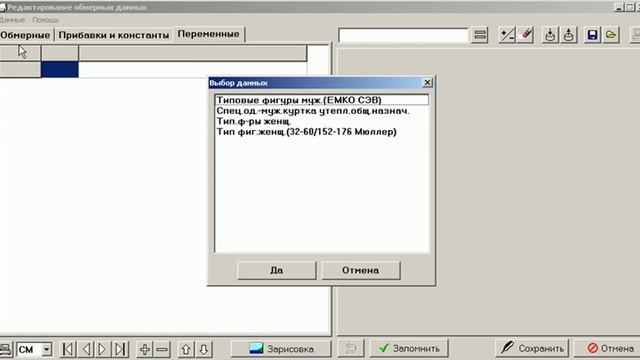Move row up with up arrow

point(186,349)
